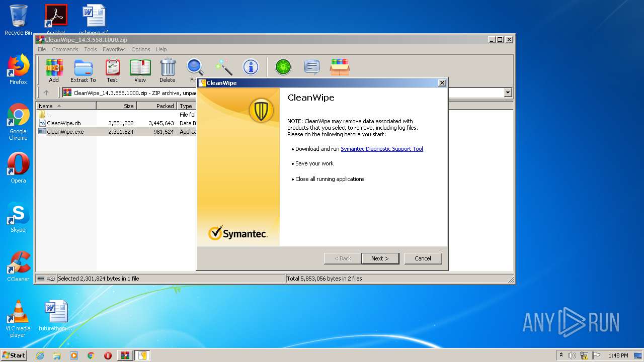644x362 pixels.
Task: Click the Action Center flag tray icon
Action: click(x=596, y=355)
